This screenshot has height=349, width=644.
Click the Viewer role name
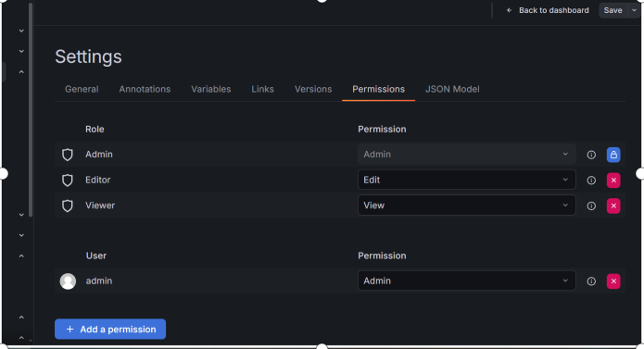coord(100,206)
